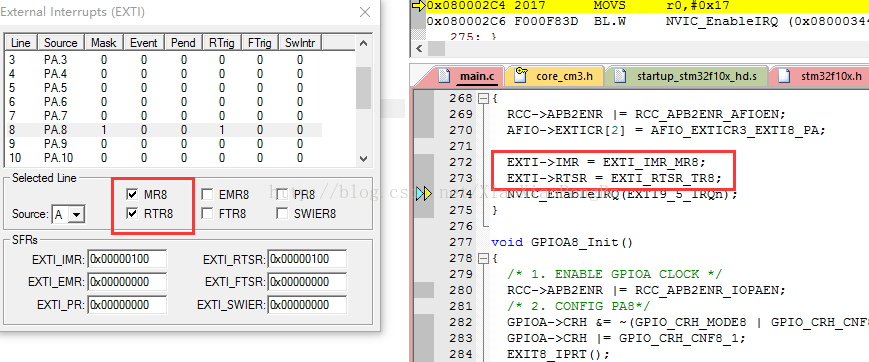Click the EXTI list scroll up arrow
The image size is (869, 362).
tap(363, 43)
